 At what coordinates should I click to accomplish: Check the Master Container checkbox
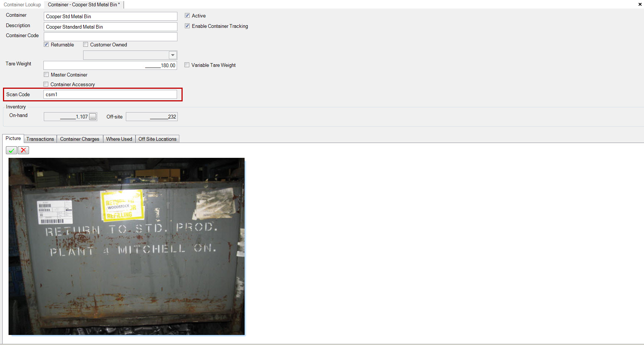point(46,75)
